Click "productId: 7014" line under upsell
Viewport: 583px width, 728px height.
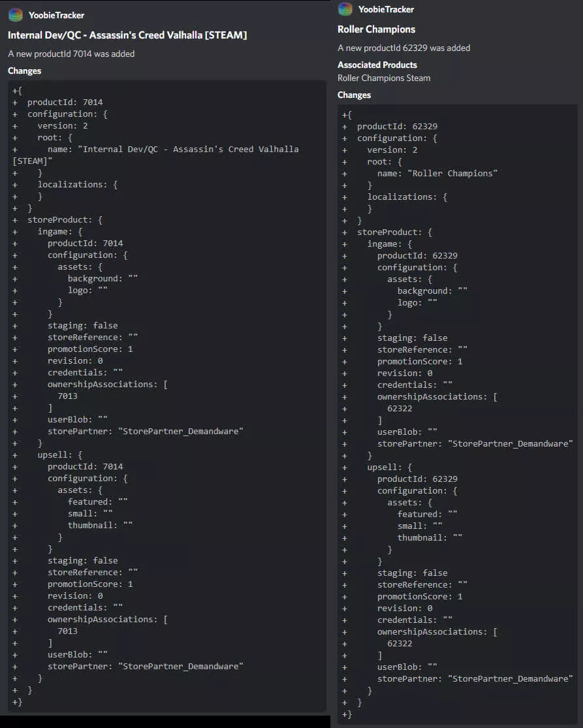coord(85,467)
